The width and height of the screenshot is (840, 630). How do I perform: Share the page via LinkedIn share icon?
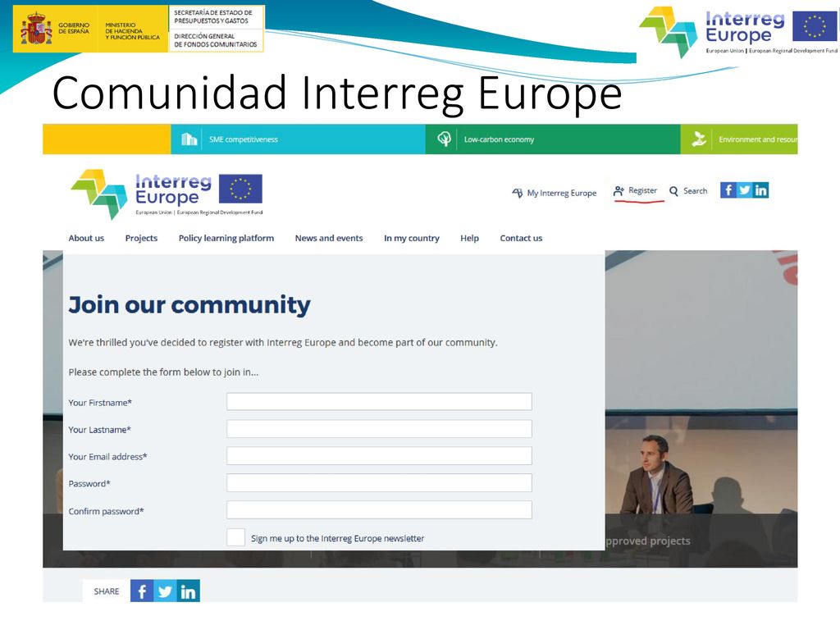point(188,591)
